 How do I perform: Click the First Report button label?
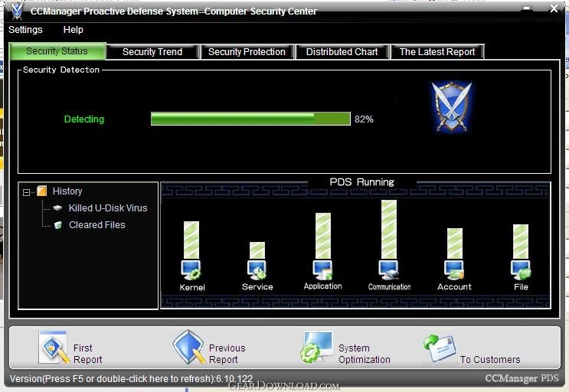tap(87, 354)
